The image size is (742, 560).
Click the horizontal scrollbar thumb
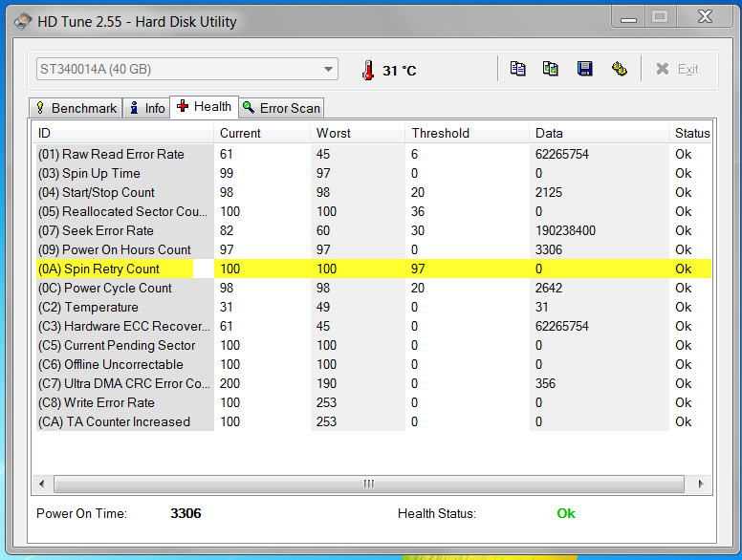coord(369,484)
